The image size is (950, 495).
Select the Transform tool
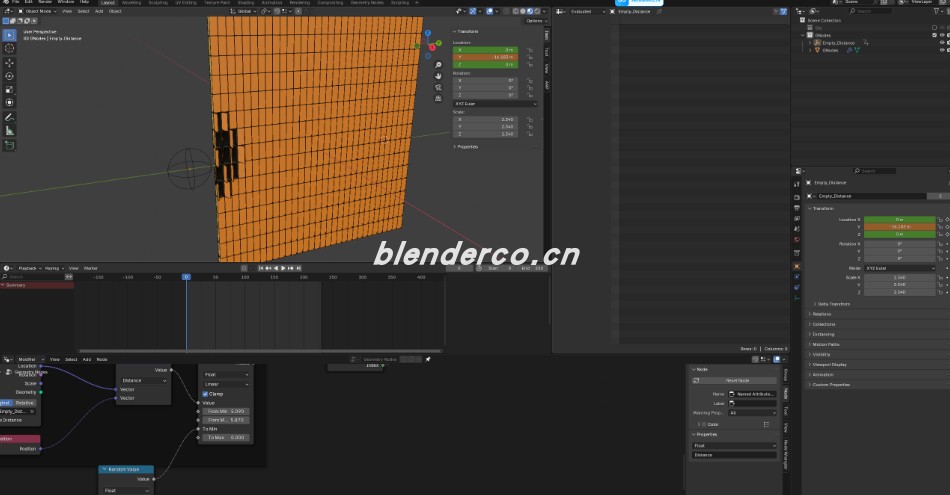[9, 102]
